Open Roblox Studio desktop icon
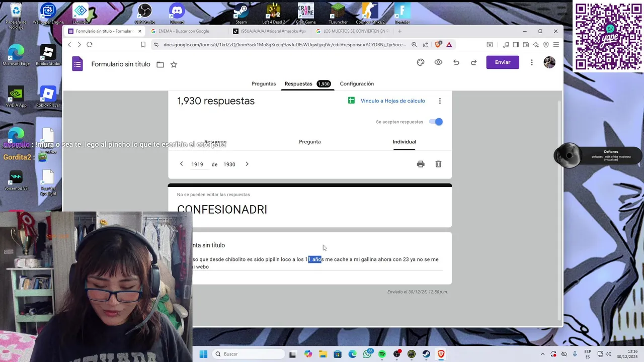The width and height of the screenshot is (644, 362). (48, 55)
